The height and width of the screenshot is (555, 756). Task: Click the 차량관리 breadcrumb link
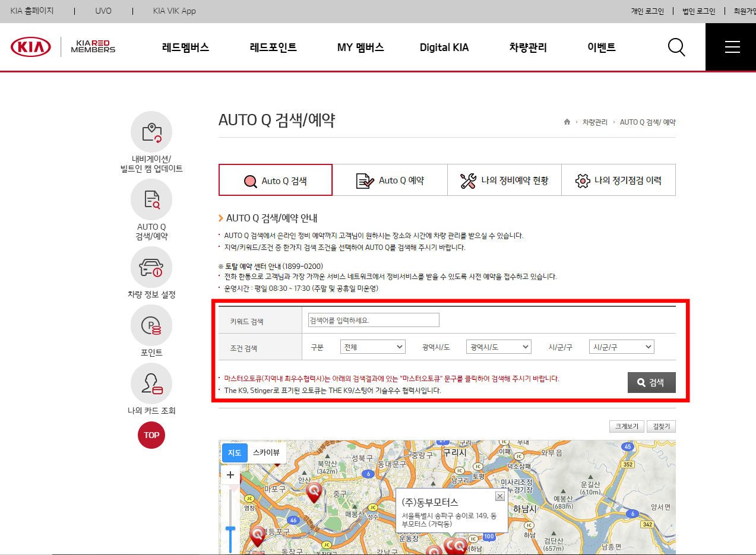pyautogui.click(x=595, y=122)
